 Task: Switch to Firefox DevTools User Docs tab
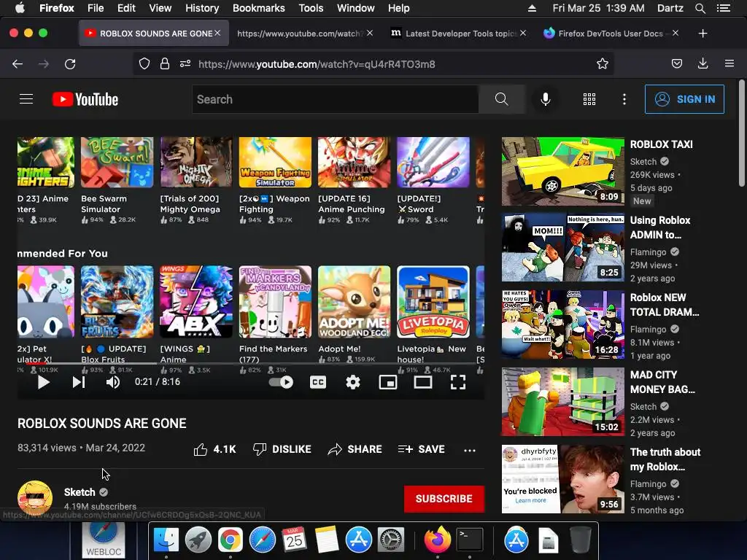tap(611, 34)
